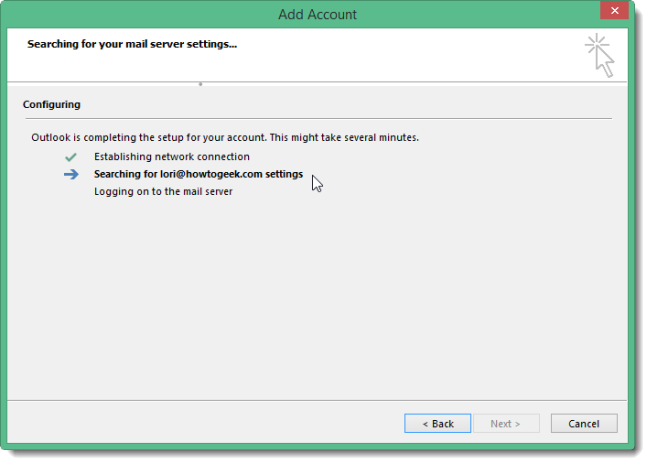
Task: Close the Add Account dialog window
Action: pos(613,13)
